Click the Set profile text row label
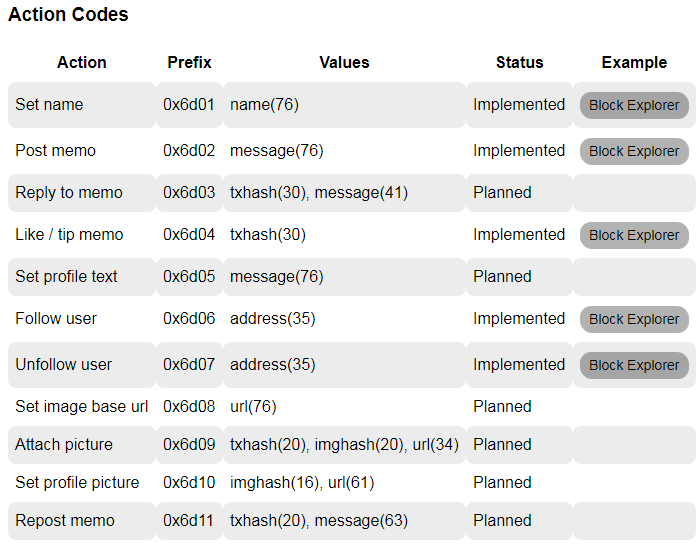700x544 pixels. [66, 276]
